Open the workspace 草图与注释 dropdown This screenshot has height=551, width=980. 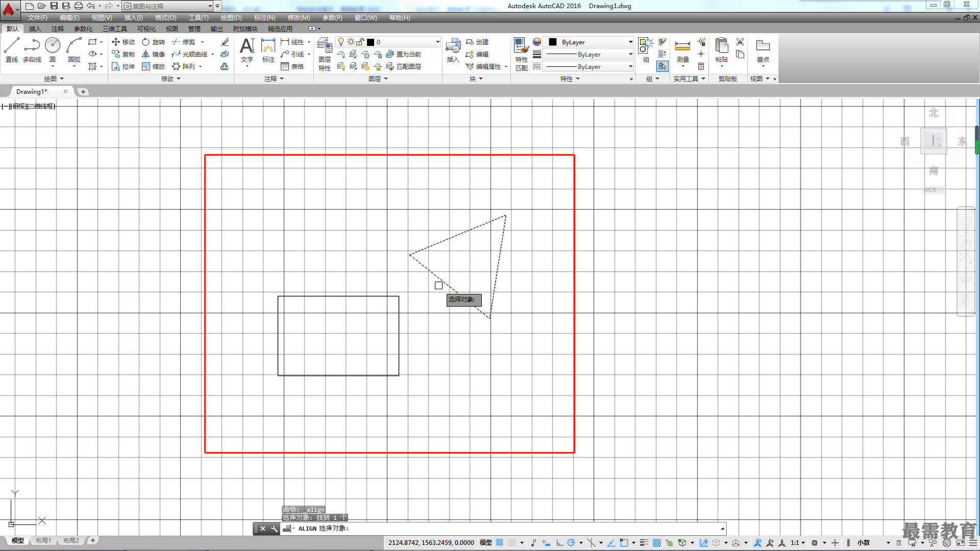coord(167,6)
